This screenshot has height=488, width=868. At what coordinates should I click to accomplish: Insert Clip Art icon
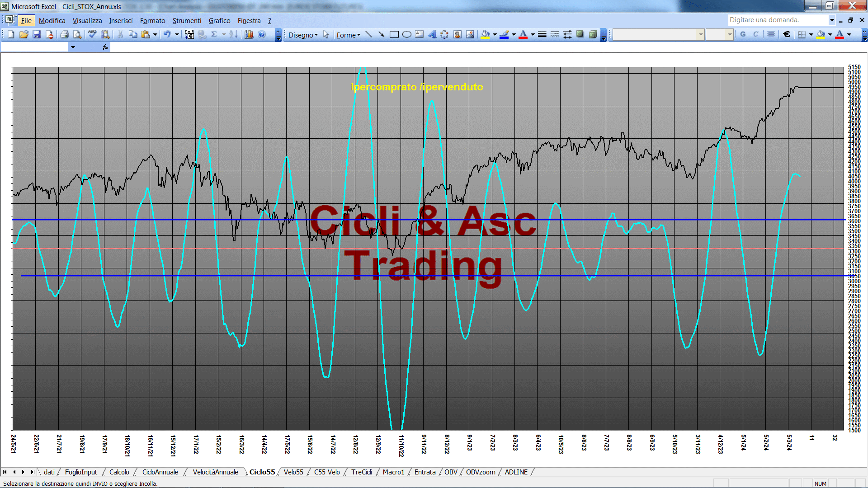point(458,35)
